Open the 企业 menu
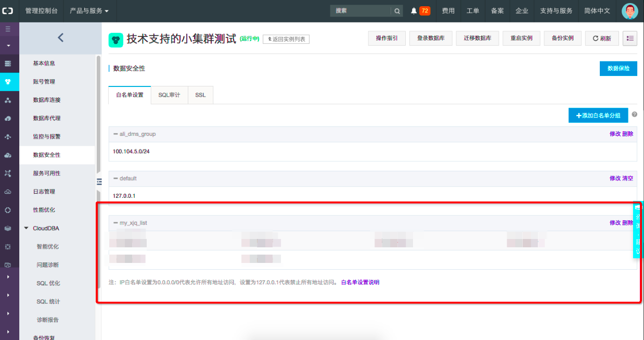This screenshot has height=340, width=644. pyautogui.click(x=522, y=11)
